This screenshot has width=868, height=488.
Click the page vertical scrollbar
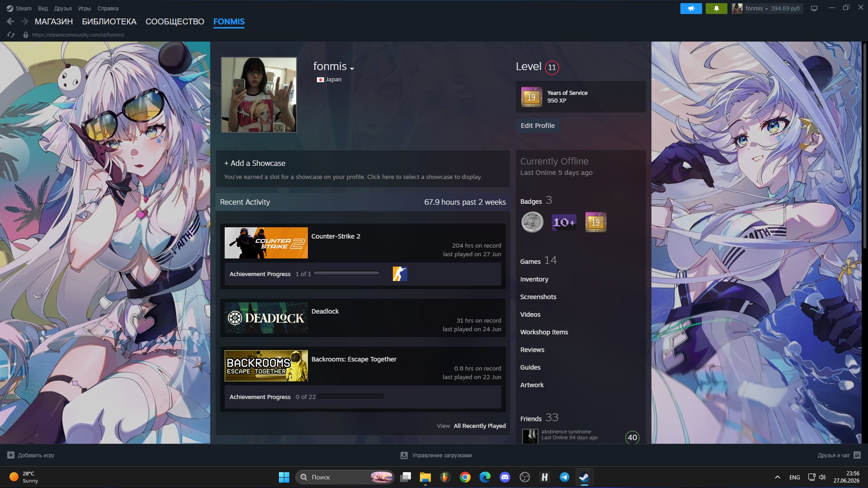[x=864, y=145]
